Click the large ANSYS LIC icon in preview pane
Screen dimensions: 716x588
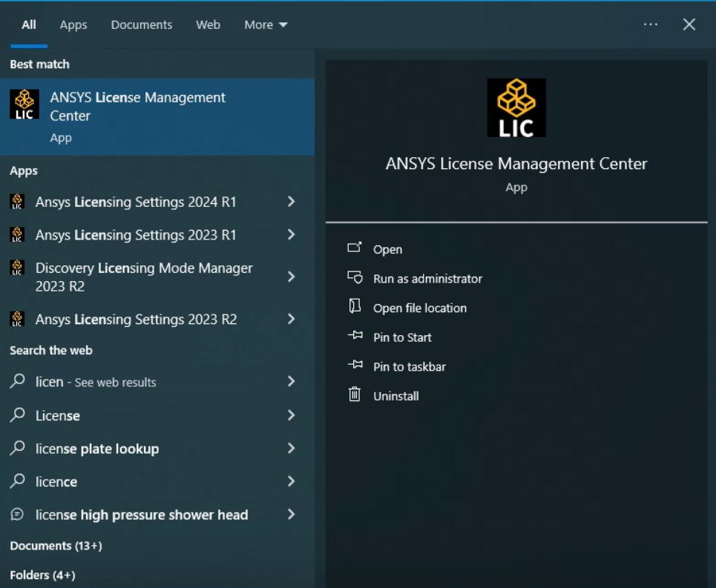point(516,108)
